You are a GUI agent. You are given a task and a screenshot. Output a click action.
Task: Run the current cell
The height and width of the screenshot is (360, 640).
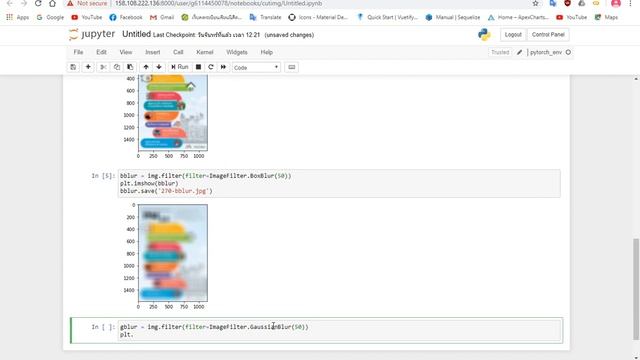pos(180,67)
